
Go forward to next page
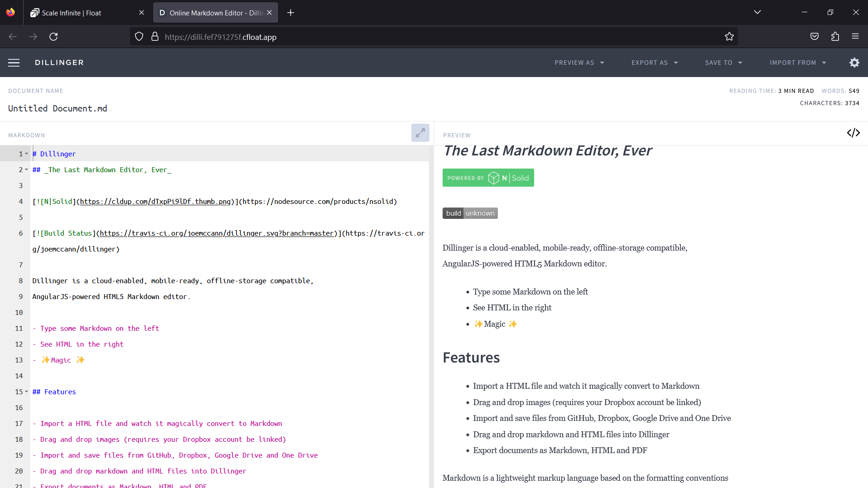33,37
